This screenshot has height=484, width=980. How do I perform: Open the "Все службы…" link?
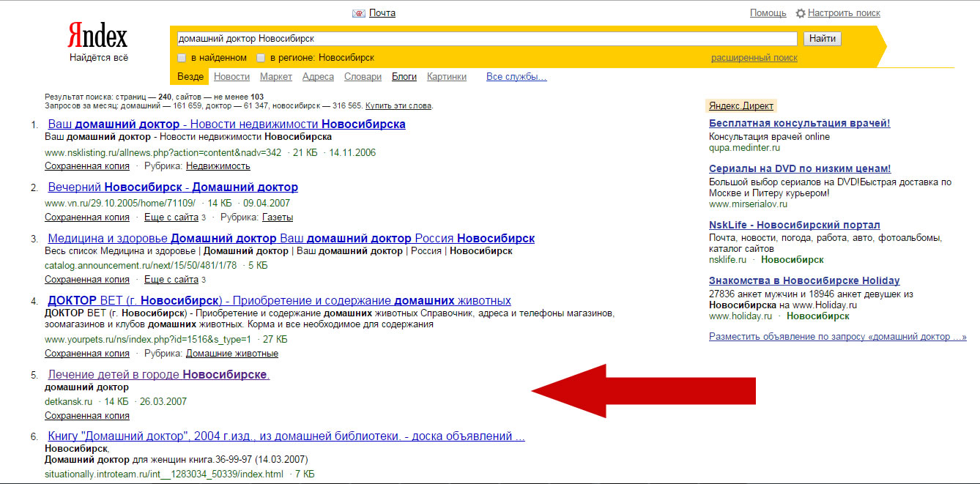point(516,77)
